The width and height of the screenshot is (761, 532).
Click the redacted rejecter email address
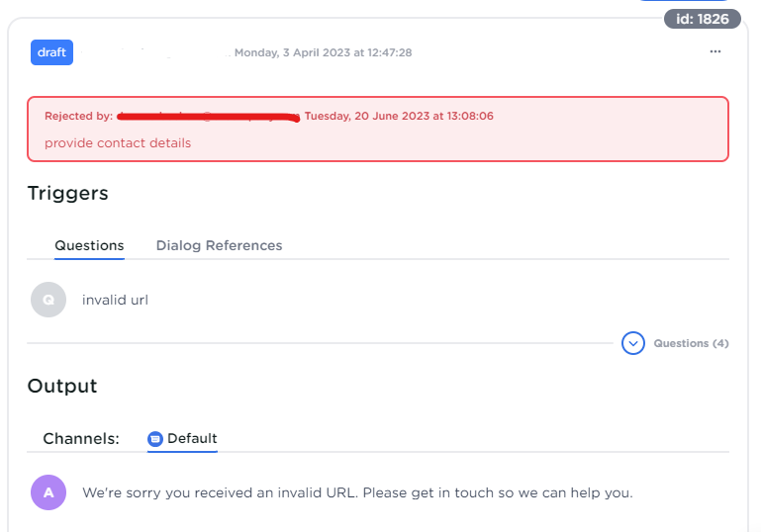click(x=208, y=117)
